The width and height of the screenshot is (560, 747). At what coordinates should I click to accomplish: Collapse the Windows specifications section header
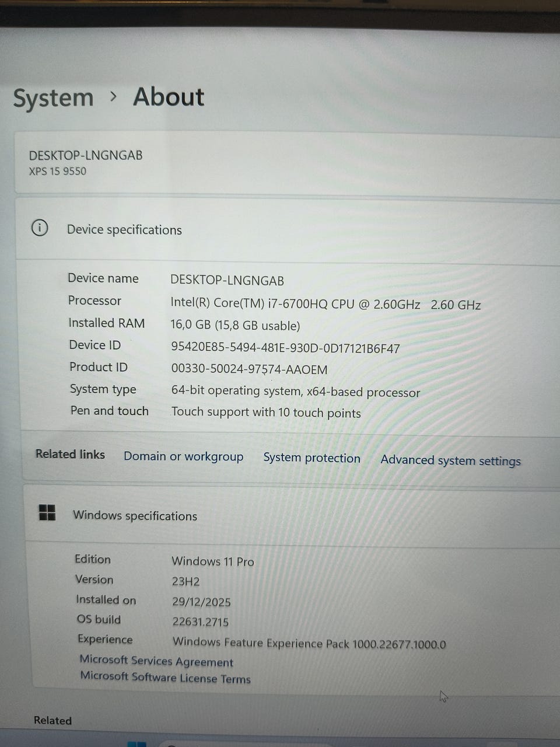[x=292, y=515]
